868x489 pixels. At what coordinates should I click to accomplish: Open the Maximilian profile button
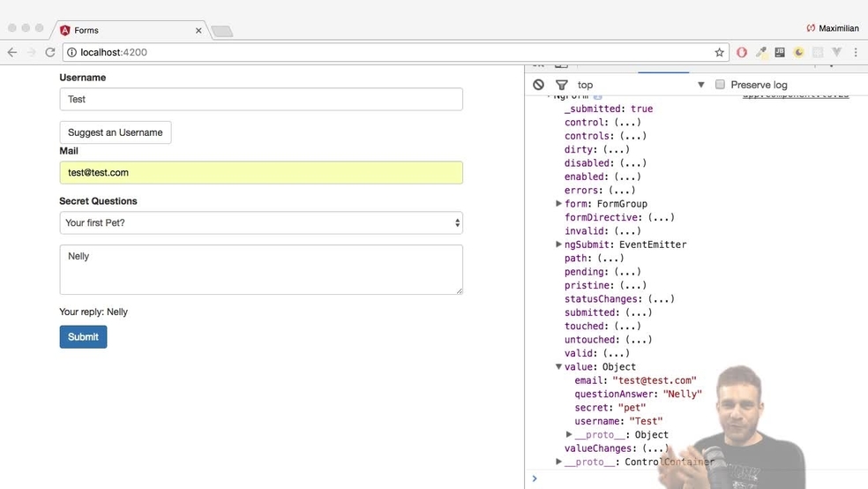(x=833, y=27)
